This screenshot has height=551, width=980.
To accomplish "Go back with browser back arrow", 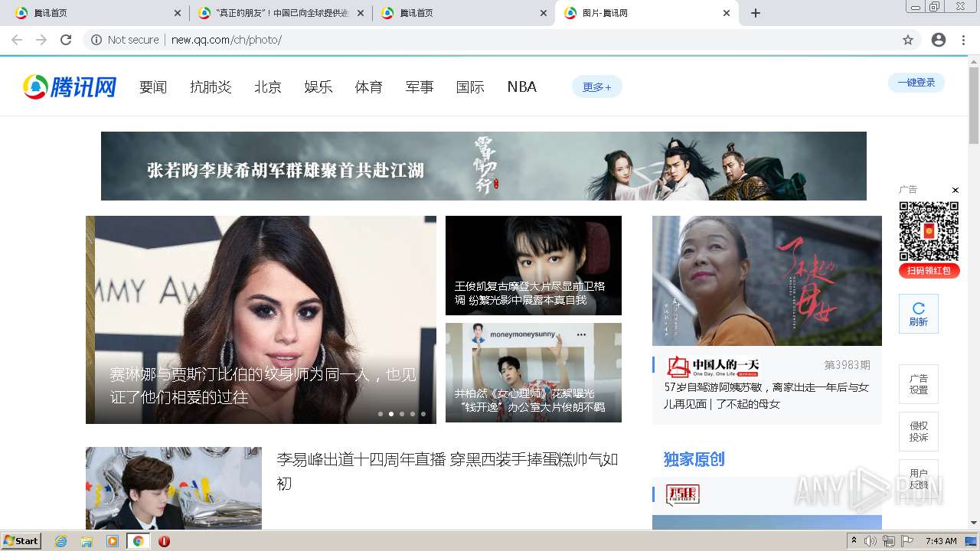I will tap(17, 40).
